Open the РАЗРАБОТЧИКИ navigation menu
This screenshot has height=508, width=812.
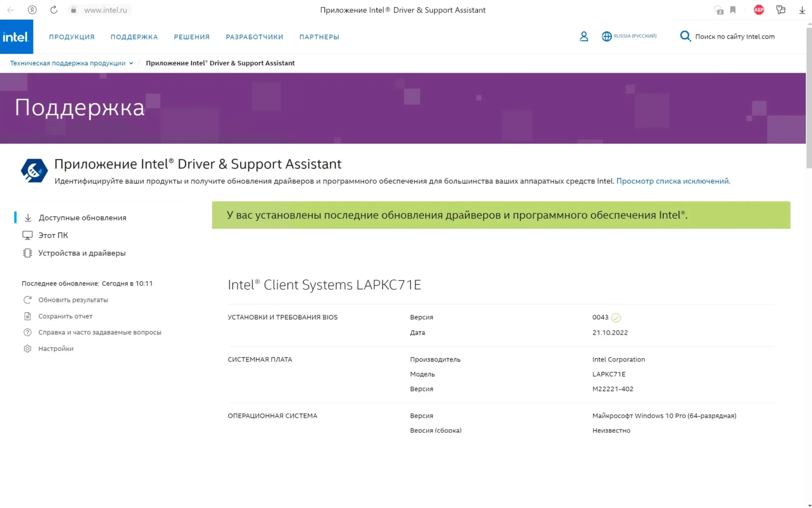[x=254, y=37]
